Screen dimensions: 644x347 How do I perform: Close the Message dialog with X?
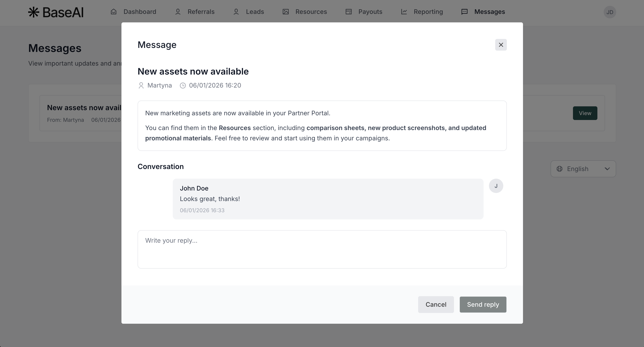tap(501, 45)
